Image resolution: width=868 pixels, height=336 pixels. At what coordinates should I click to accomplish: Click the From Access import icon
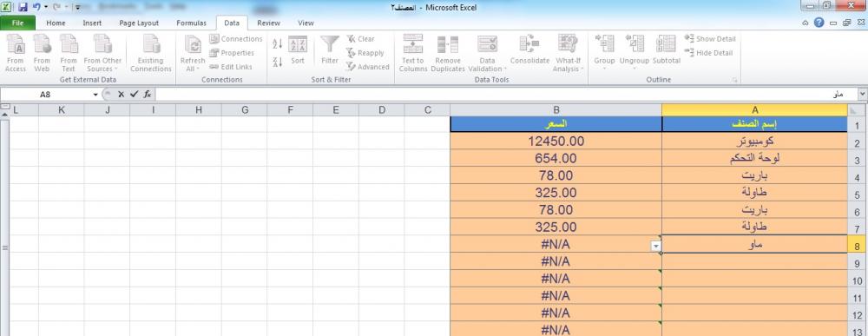point(16,53)
